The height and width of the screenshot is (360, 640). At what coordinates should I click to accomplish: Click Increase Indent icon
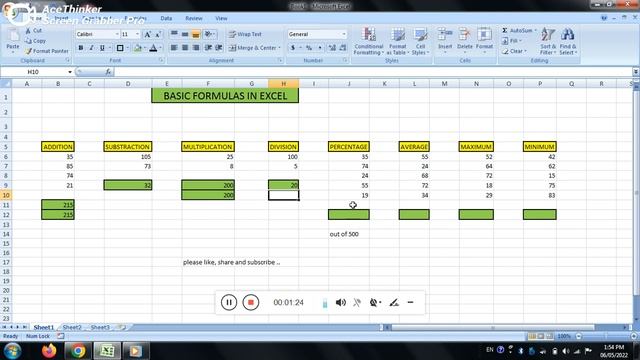point(219,48)
